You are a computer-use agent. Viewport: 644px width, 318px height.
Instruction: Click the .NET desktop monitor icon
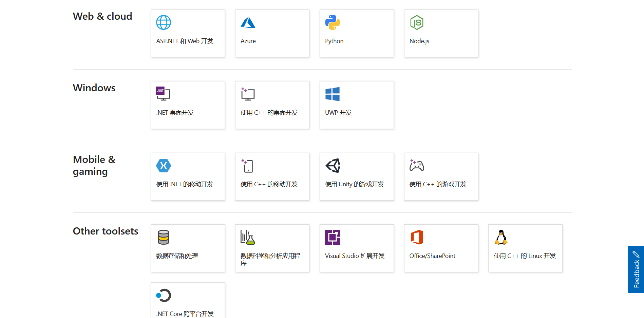click(163, 94)
